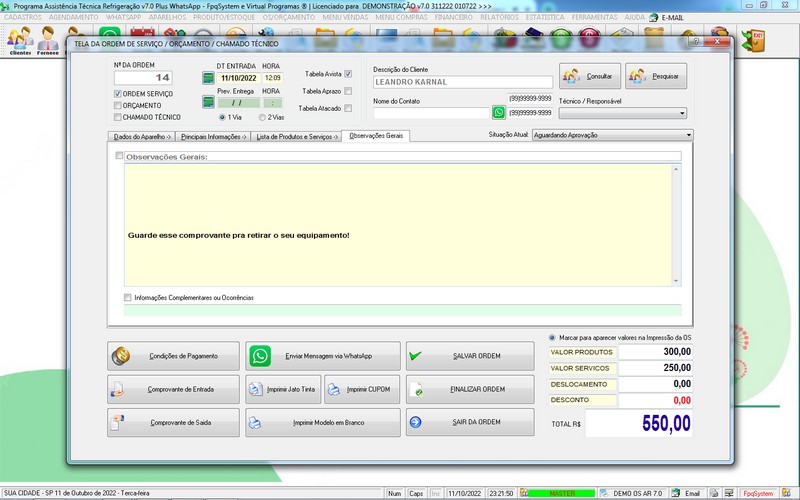Check the Tabela Aprazo checkbox

348,91
